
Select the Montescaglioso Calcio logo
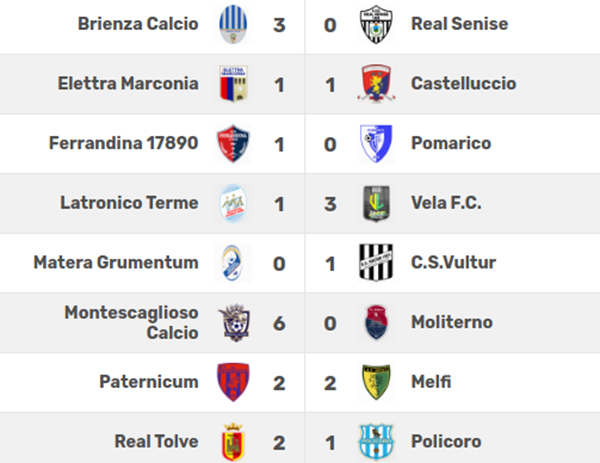[233, 323]
